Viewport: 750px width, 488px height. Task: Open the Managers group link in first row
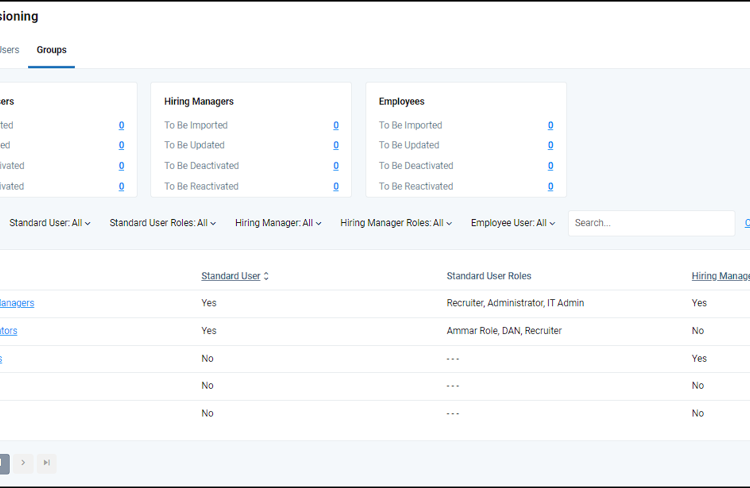click(17, 303)
